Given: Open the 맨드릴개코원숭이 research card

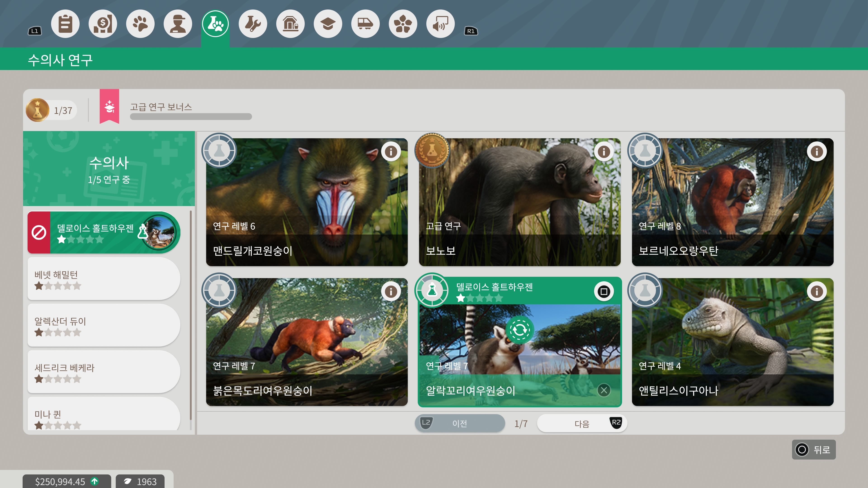Looking at the screenshot, I should pyautogui.click(x=307, y=202).
